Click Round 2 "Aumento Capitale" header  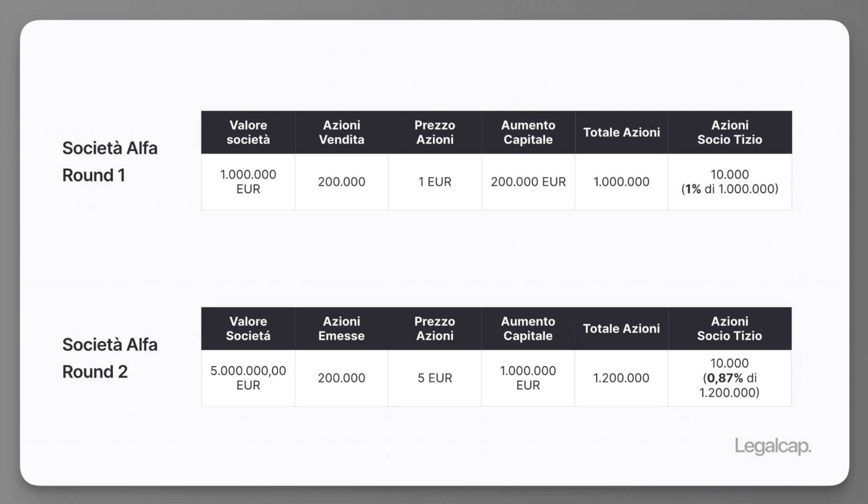click(528, 329)
